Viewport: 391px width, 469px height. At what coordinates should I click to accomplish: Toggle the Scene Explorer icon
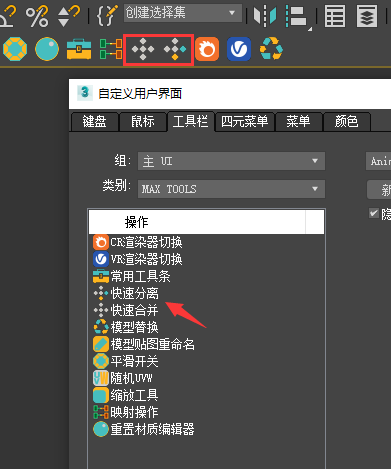(x=335, y=16)
